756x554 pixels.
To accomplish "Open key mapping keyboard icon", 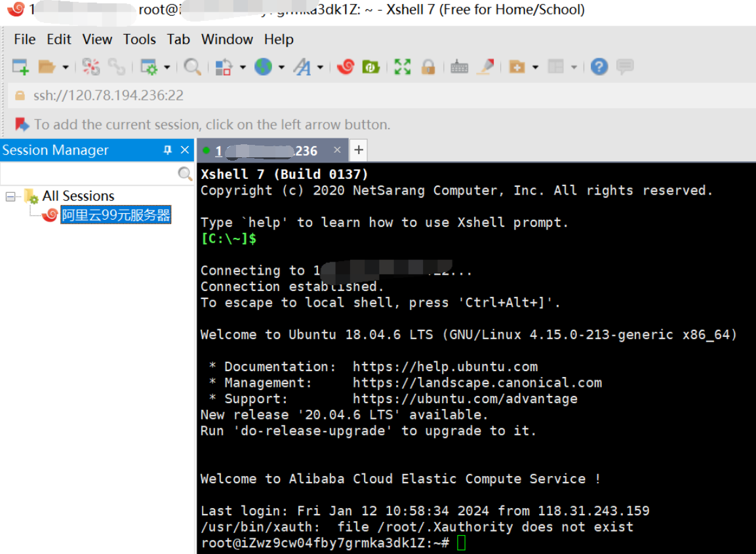I will 459,67.
